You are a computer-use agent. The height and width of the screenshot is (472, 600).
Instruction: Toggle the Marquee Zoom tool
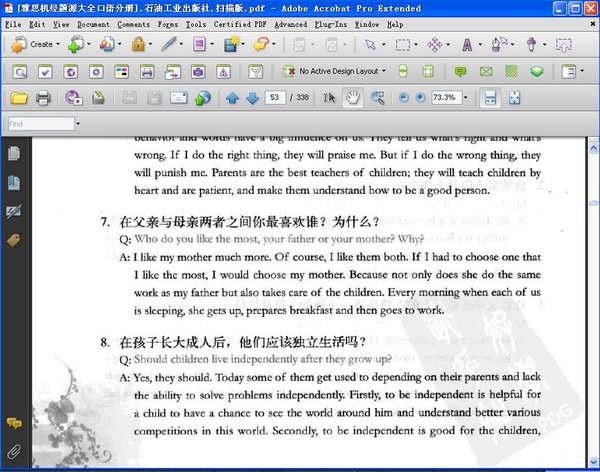coord(378,98)
